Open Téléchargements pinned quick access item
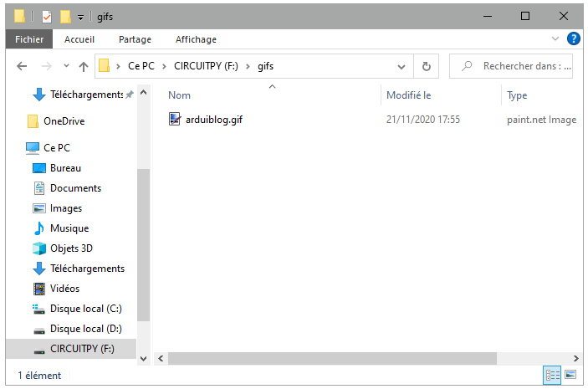588x389 pixels. point(86,95)
